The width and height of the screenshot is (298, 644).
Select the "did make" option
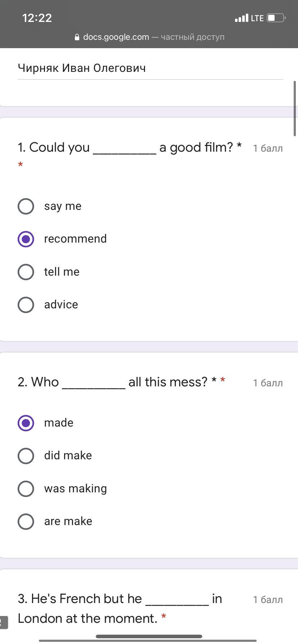pos(26,456)
